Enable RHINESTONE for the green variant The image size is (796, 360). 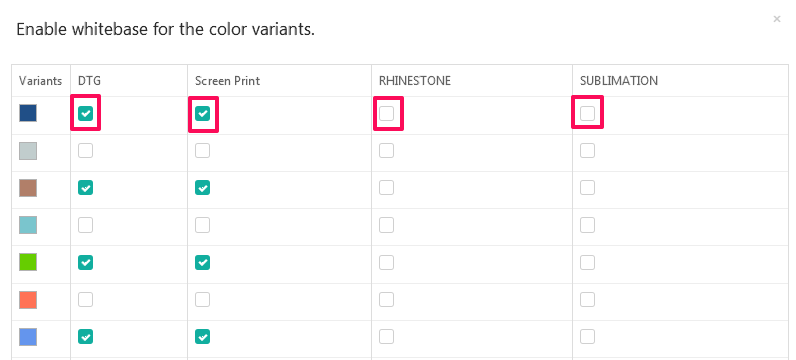pyautogui.click(x=386, y=263)
